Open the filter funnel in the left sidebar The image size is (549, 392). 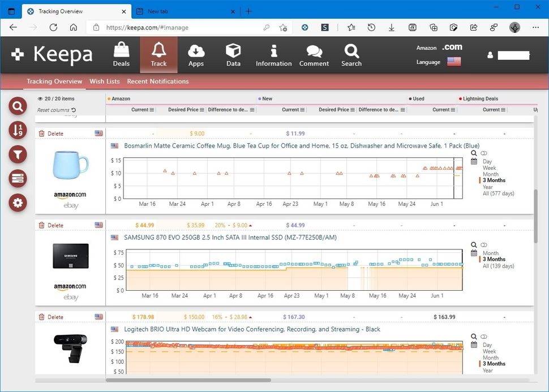[x=17, y=154]
